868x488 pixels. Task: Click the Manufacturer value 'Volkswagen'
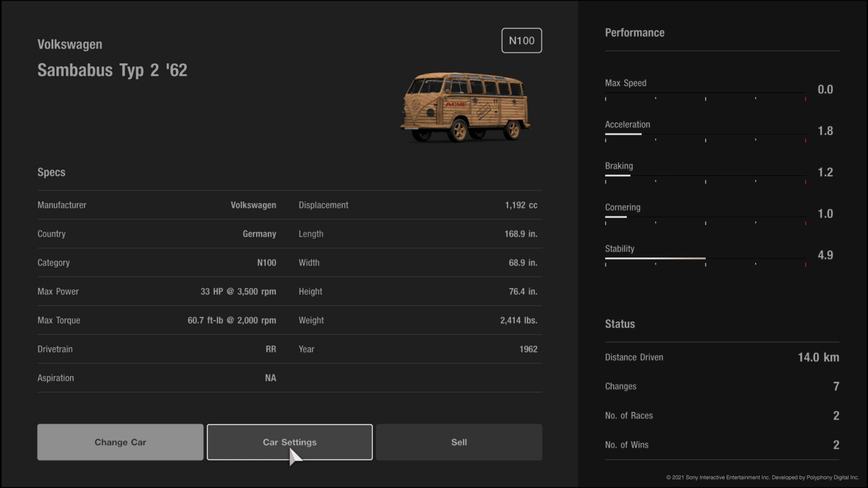coord(253,205)
